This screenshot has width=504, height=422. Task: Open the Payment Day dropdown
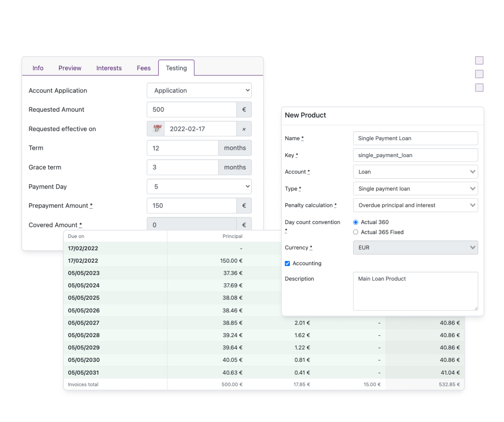[199, 187]
